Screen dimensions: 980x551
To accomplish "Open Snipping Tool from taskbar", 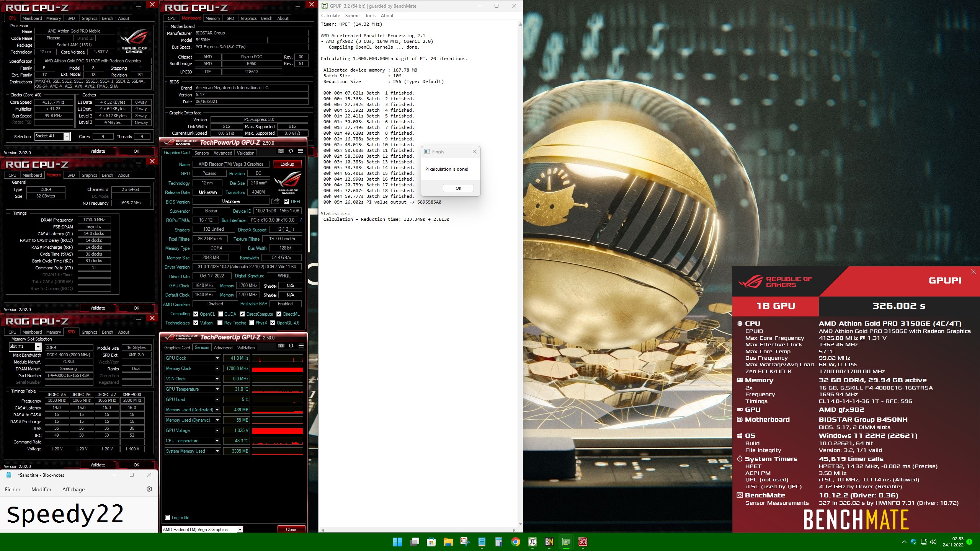I will (465, 542).
